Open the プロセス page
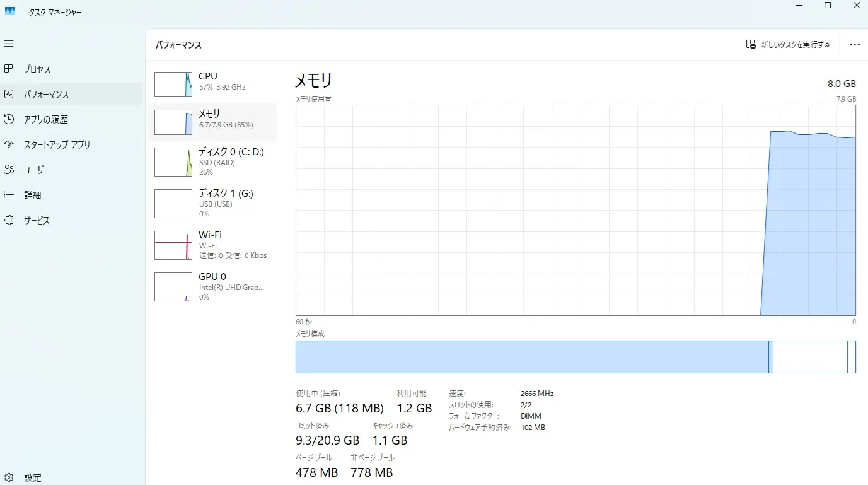 37,69
